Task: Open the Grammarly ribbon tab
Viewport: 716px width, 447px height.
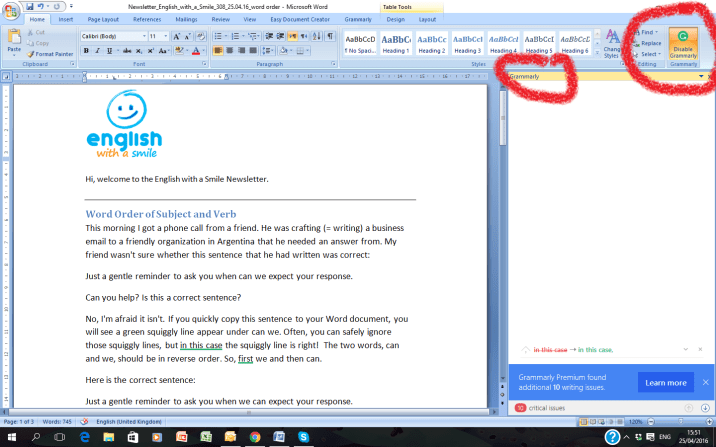Action: pyautogui.click(x=358, y=19)
